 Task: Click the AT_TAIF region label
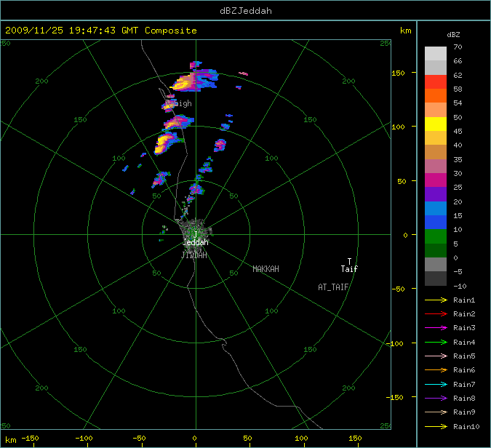[333, 287]
